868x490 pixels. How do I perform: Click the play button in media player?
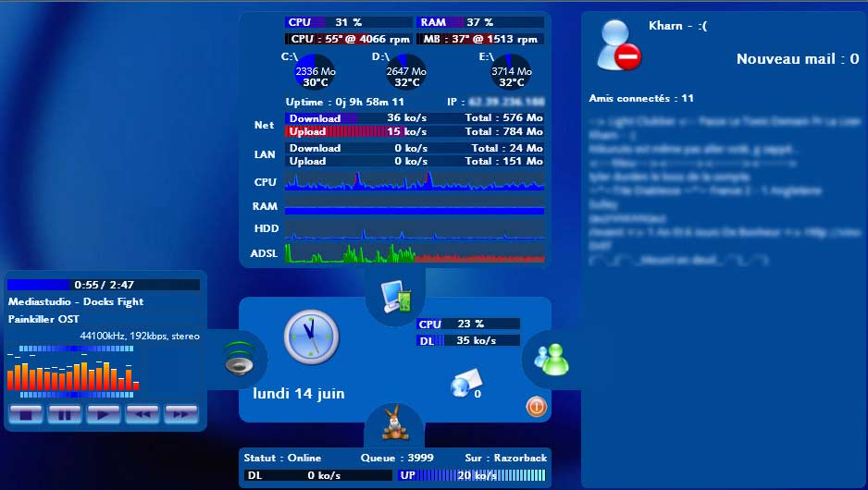click(103, 413)
